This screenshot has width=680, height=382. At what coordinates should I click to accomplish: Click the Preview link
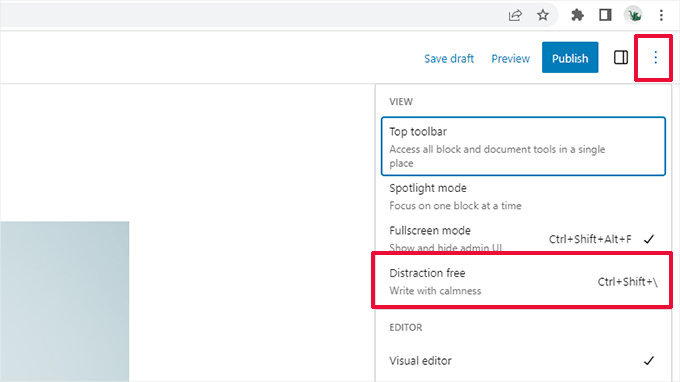click(510, 59)
